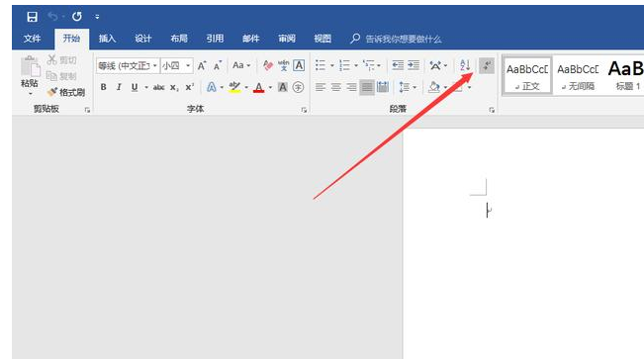
Task: Click the Align Right icon
Action: (x=351, y=87)
